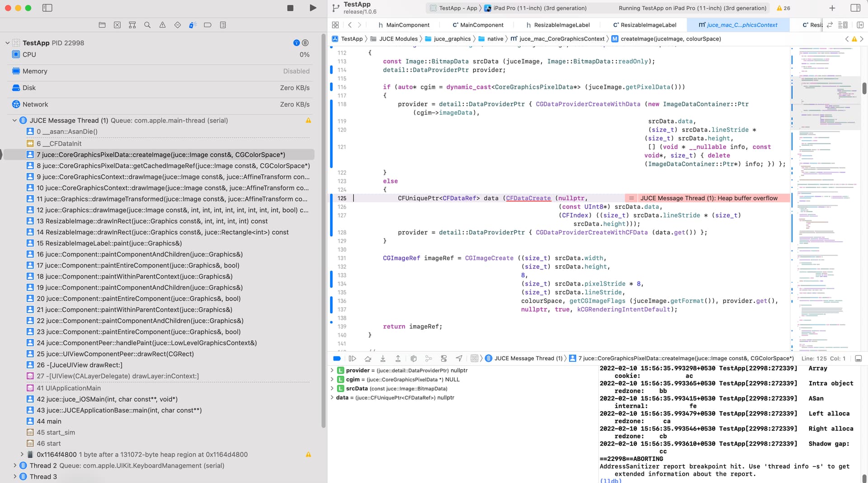Toggle the inspectors panel

pos(855,8)
